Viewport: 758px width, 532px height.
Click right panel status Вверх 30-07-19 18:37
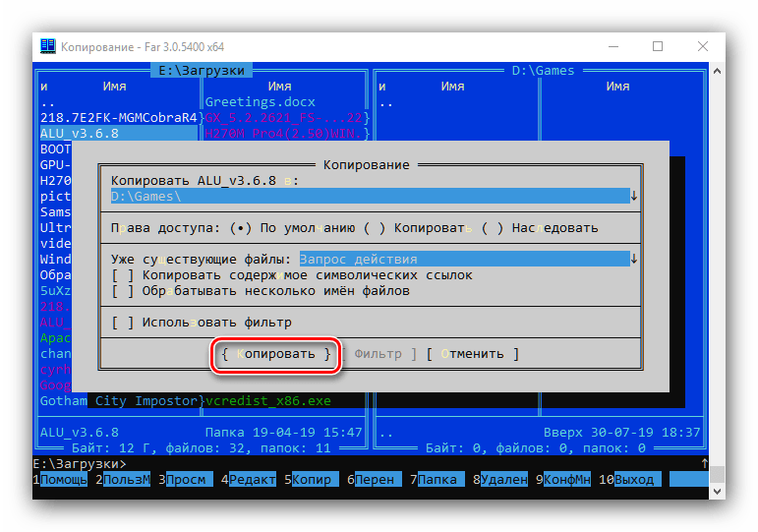[621, 433]
